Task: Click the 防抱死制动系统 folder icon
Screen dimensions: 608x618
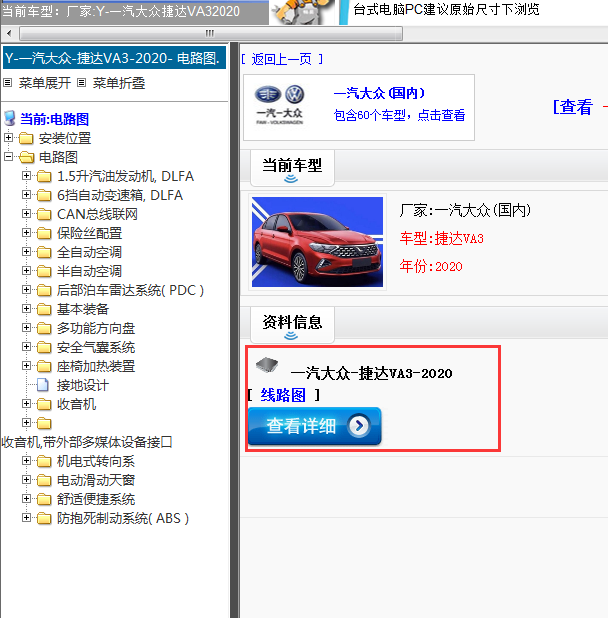Action: click(44, 518)
